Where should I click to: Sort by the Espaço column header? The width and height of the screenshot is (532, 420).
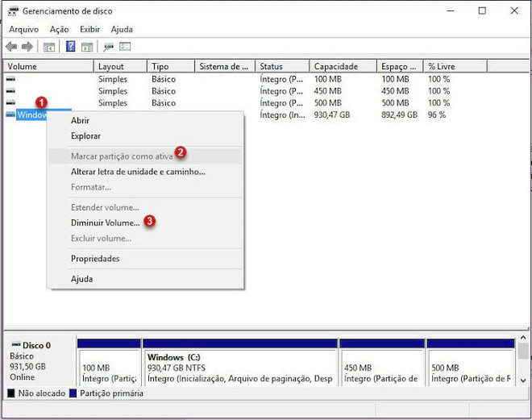[401, 66]
